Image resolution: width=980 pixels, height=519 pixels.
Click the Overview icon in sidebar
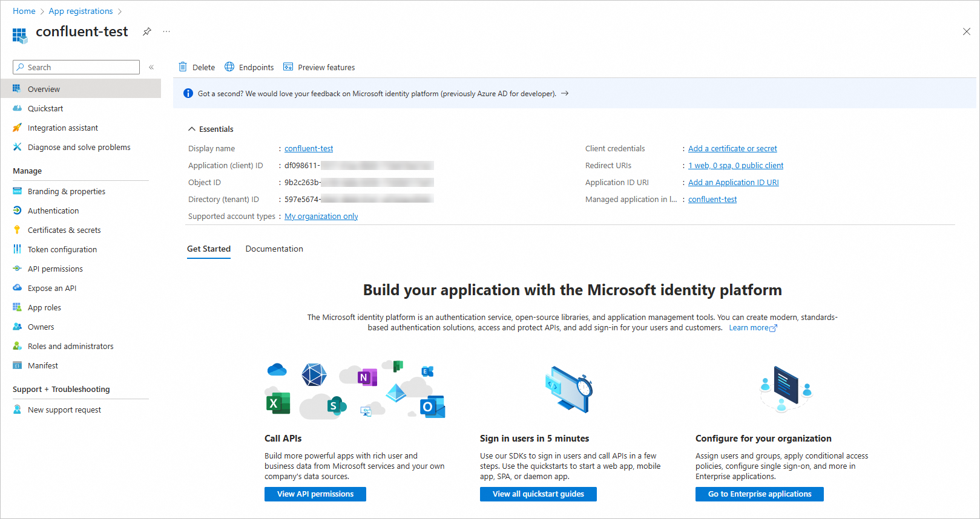[17, 89]
